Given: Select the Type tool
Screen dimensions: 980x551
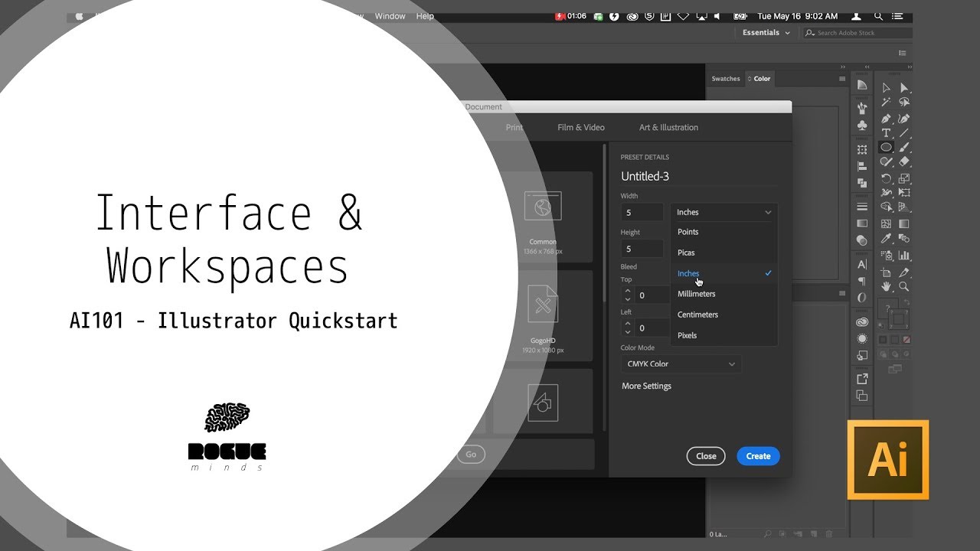Looking at the screenshot, I should coord(886,133).
